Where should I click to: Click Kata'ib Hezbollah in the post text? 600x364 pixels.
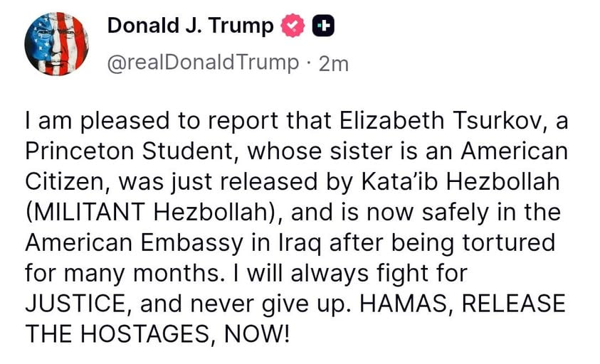[460, 181]
